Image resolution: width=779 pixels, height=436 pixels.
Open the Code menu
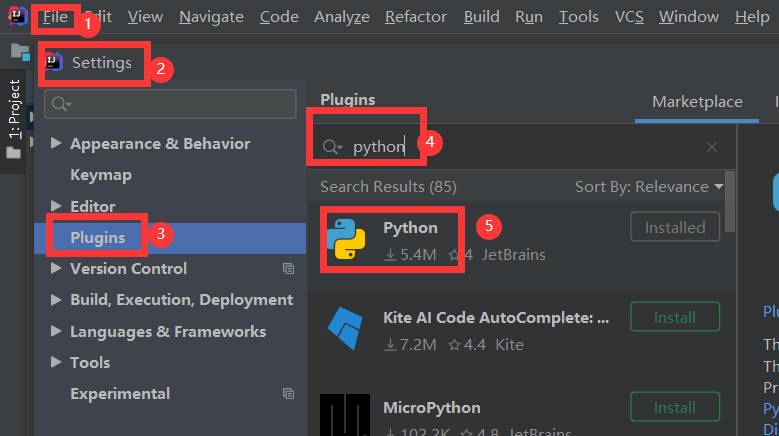[x=279, y=17]
